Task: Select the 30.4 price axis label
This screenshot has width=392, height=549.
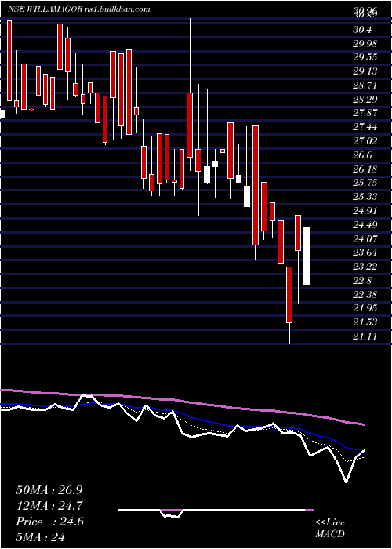Action: click(362, 30)
